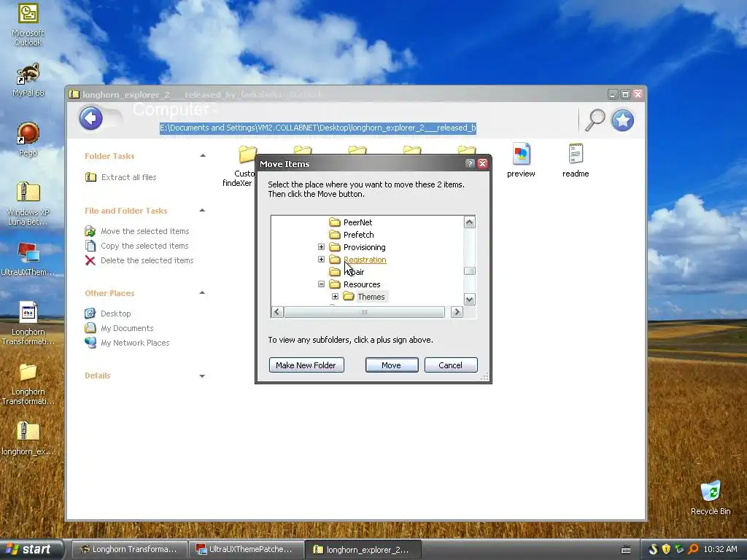Select the Pego desktop shortcut
The image size is (747, 560).
point(28,139)
